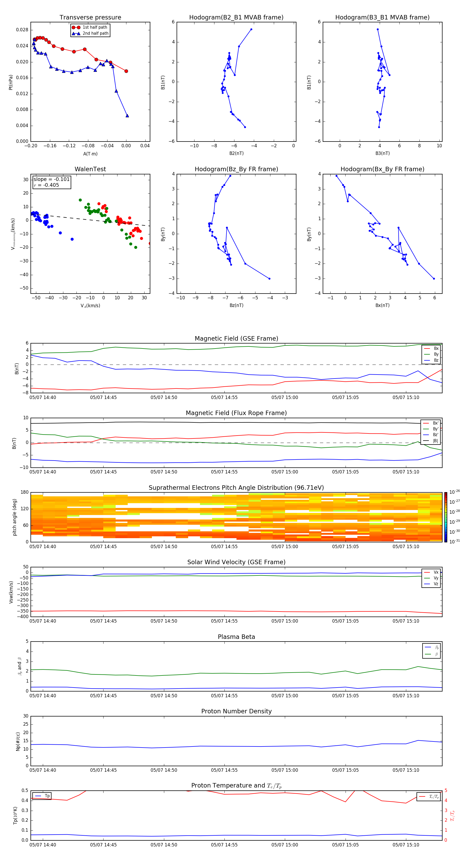The height and width of the screenshot is (868, 473).
Task: Select the 'Vx' legend entry
Action: pos(431,572)
